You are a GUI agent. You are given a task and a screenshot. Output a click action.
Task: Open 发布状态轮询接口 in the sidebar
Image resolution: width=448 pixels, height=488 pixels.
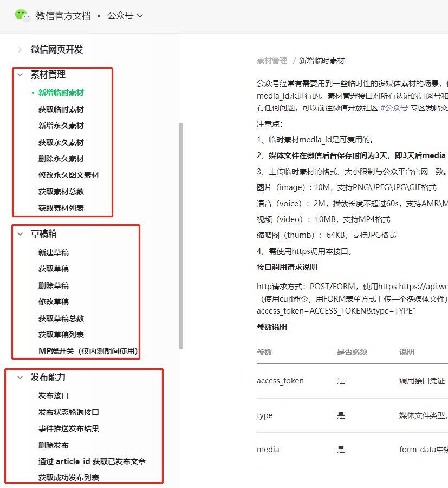[68, 412]
